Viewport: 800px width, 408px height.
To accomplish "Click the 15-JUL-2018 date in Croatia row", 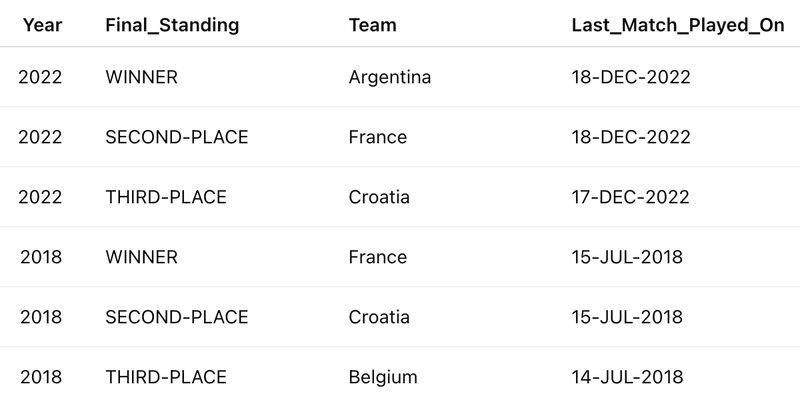I will click(x=627, y=317).
